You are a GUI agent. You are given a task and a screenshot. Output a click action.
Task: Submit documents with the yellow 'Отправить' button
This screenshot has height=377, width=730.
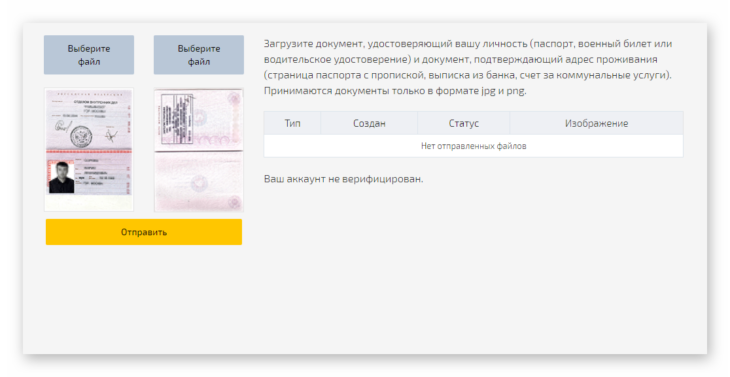pyautogui.click(x=144, y=232)
